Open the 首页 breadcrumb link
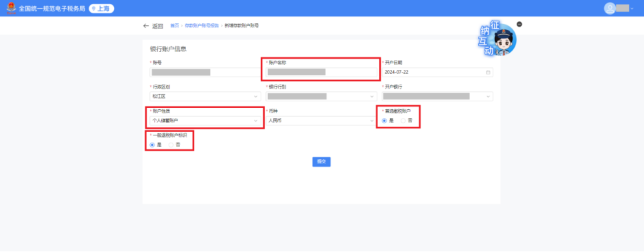Image resolution: width=644 pixels, height=252 pixels. click(x=175, y=25)
